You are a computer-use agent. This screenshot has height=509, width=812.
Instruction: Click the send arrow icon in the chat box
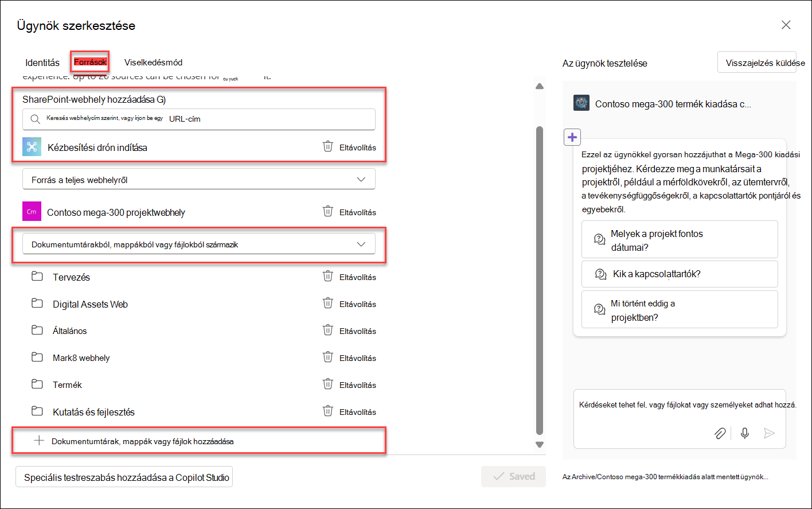770,433
